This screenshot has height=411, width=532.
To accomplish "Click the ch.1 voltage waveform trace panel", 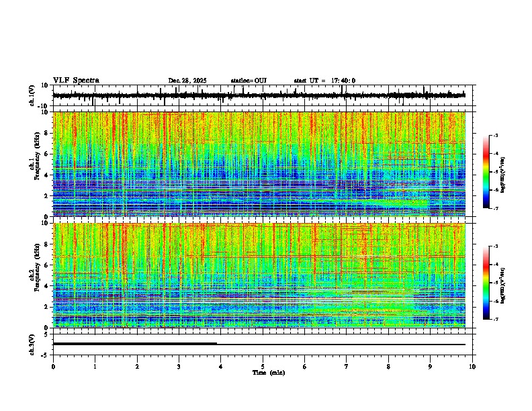I will [262, 95].
